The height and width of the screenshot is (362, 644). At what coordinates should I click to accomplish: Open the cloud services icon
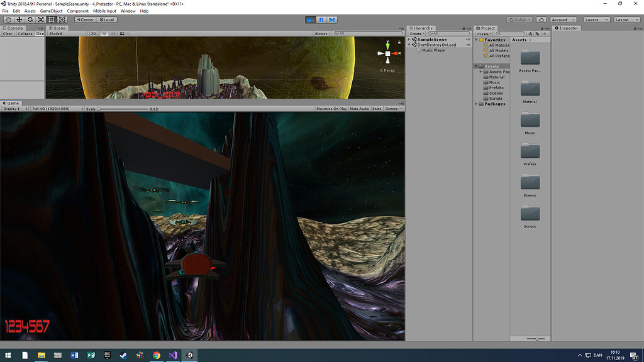click(541, 19)
